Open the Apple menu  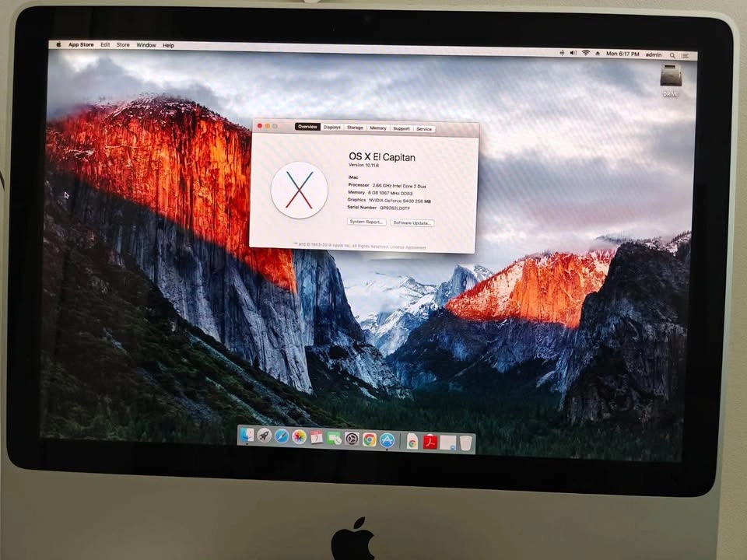click(x=58, y=45)
